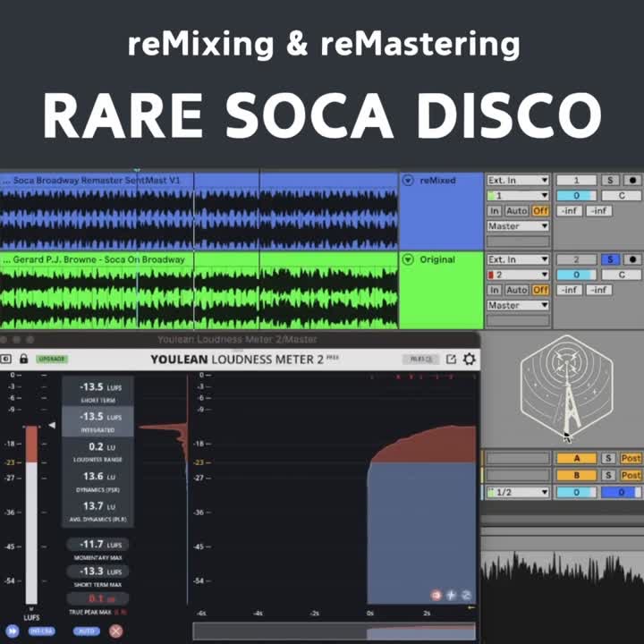The image size is (644, 644).
Task: Click Original track pan field showing C
Action: (622, 275)
